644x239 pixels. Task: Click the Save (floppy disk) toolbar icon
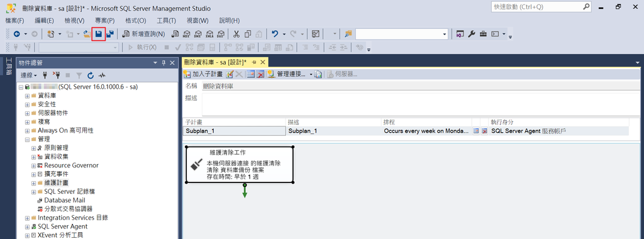99,34
